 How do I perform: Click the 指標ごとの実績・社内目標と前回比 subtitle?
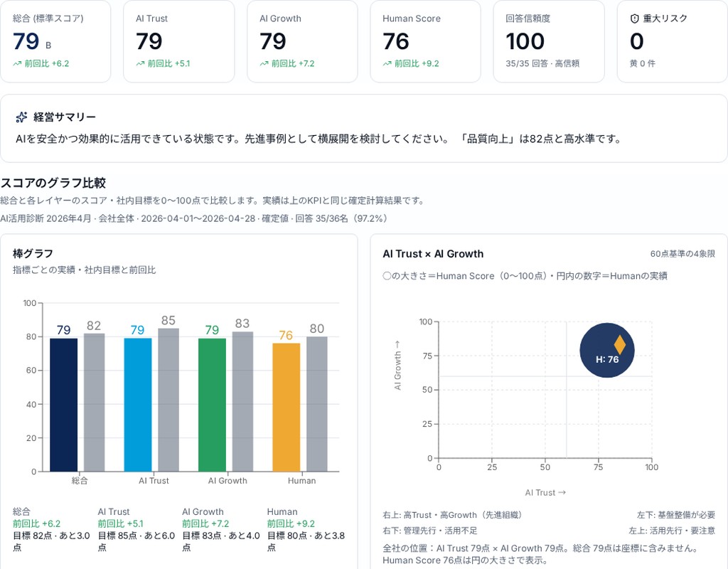pos(84,270)
